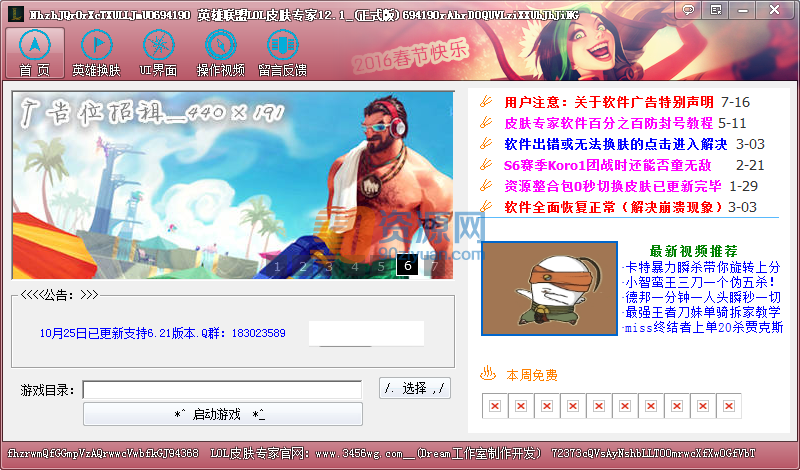Open S6赛季Koro1团战时还能否童无敌 link
Viewport: 800px width, 470px height.
(x=607, y=165)
